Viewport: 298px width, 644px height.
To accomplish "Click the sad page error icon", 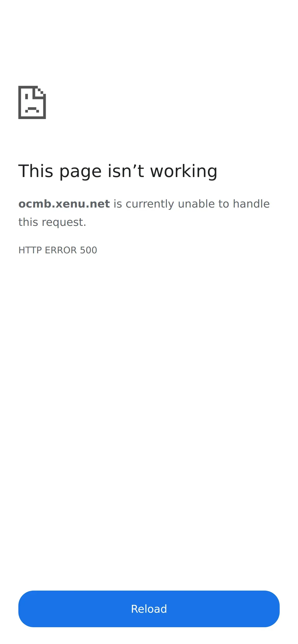I will click(x=32, y=102).
